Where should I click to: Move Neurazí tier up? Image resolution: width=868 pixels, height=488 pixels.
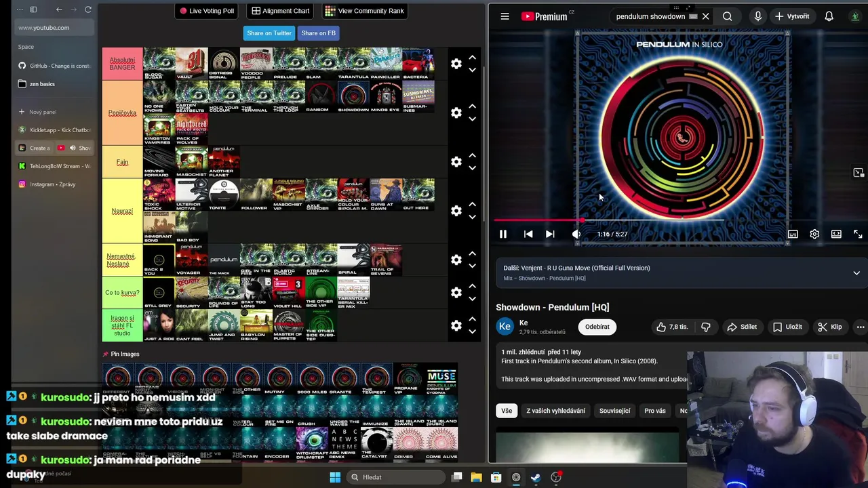click(472, 205)
